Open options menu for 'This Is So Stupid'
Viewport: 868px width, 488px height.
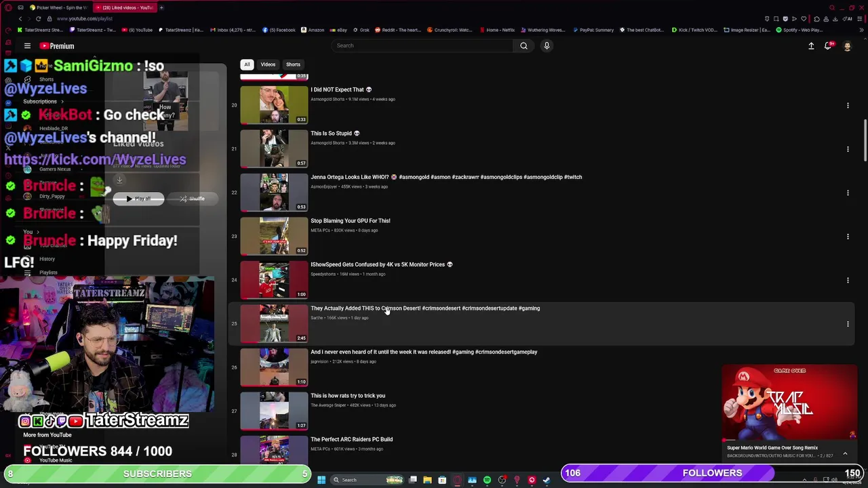coord(848,149)
